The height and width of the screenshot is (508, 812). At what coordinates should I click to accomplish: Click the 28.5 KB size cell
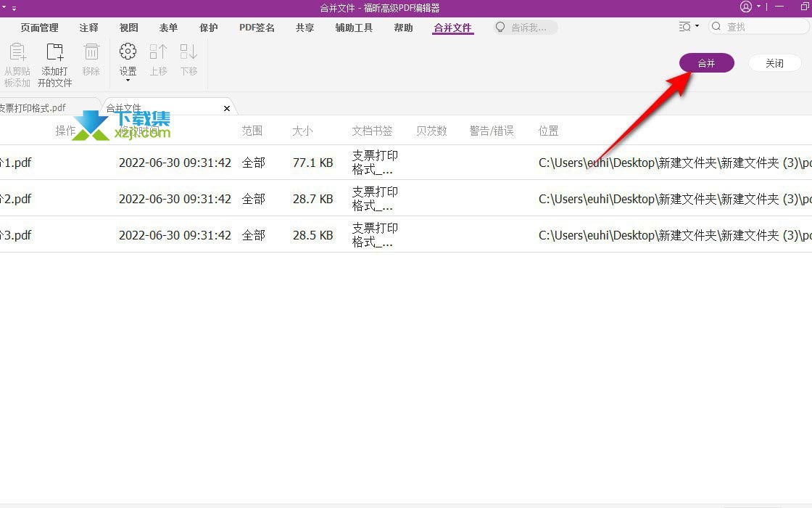pos(312,235)
